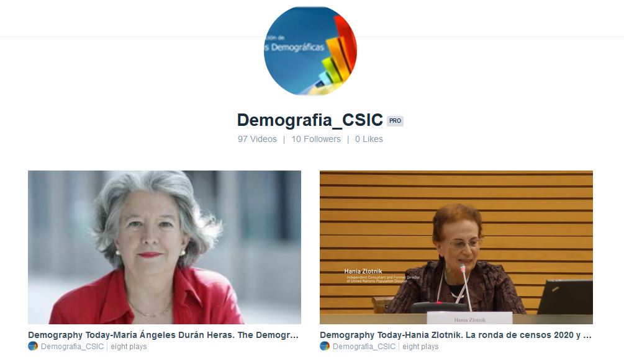The image size is (624, 364).
Task: Open title 'Demography Today-María Ángeles Durán Heras'
Action: (163, 335)
